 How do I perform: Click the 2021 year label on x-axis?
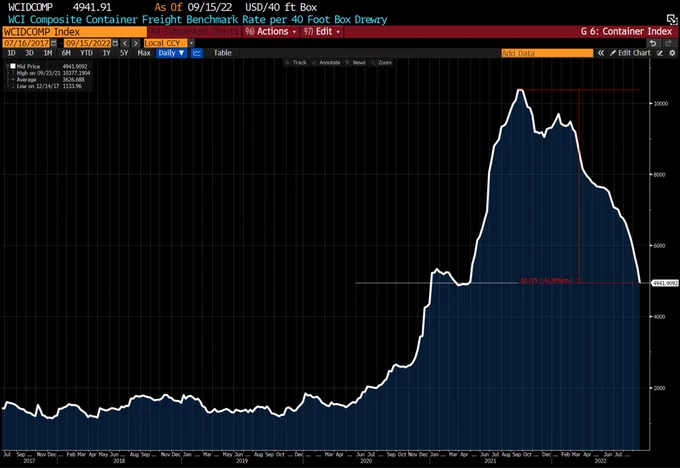pyautogui.click(x=490, y=461)
